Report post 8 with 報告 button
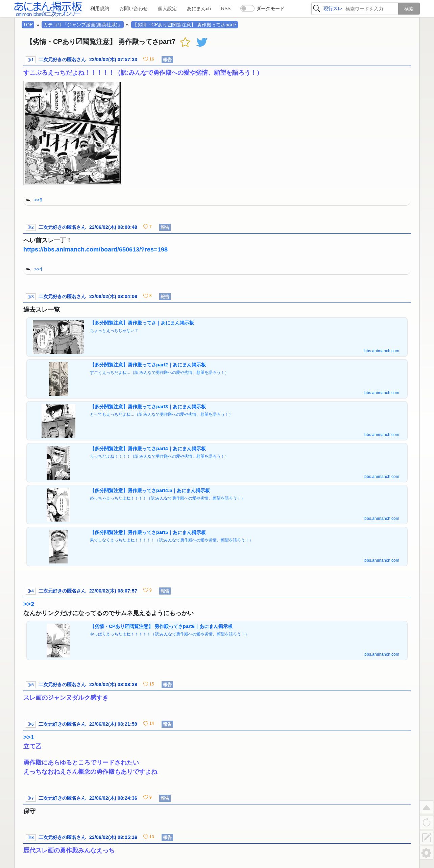434x868 pixels. tap(167, 838)
